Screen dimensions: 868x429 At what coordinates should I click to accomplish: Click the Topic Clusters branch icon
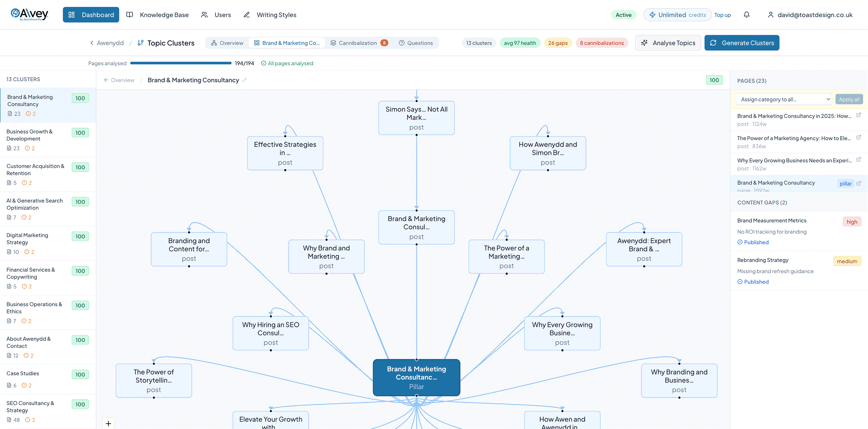pos(140,43)
